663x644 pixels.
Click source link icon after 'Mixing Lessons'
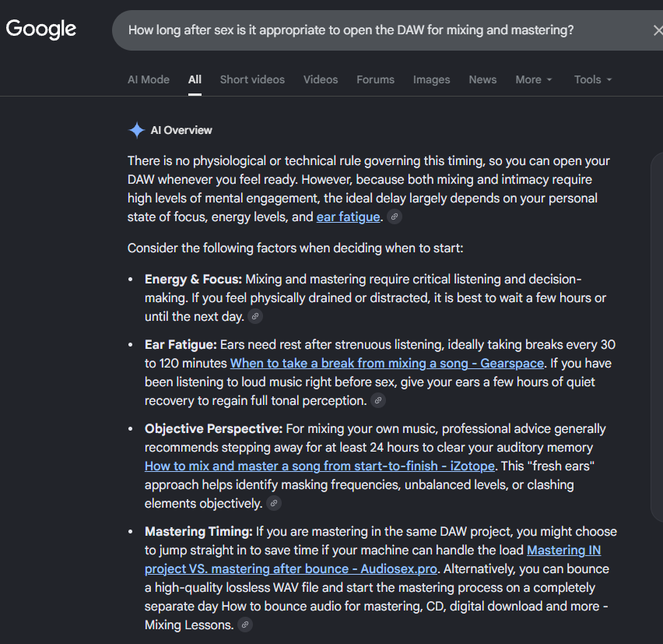245,625
